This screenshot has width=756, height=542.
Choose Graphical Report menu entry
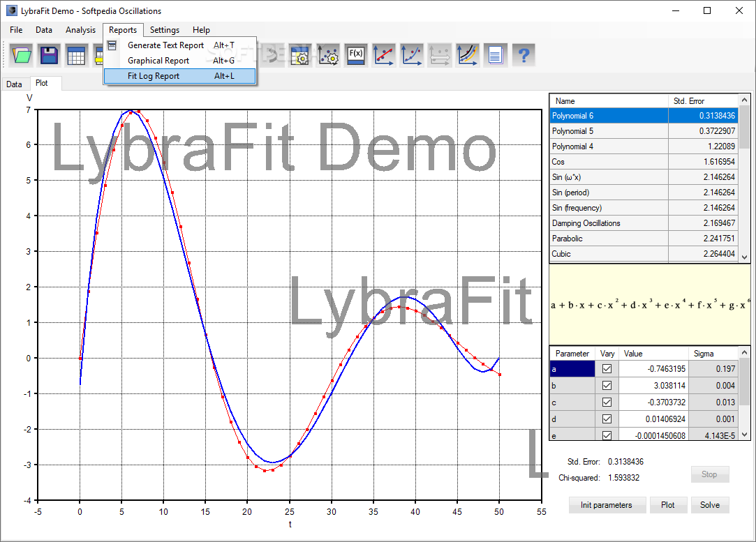[x=180, y=61]
